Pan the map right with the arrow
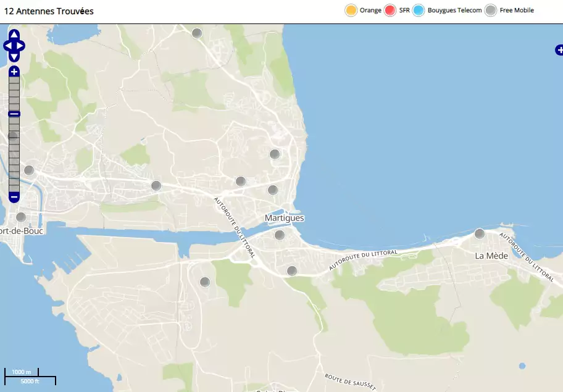563x392 pixels. pos(21,46)
